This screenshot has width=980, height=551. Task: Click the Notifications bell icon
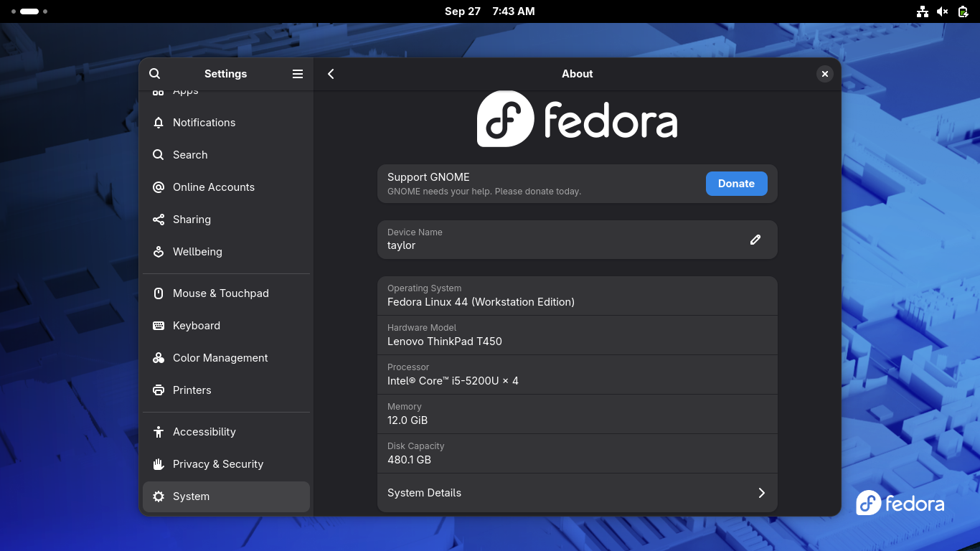(159, 123)
